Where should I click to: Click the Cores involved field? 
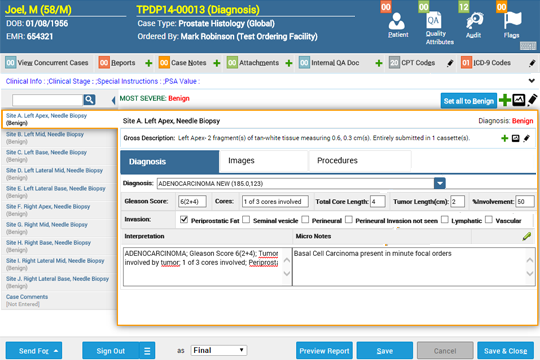click(275, 202)
